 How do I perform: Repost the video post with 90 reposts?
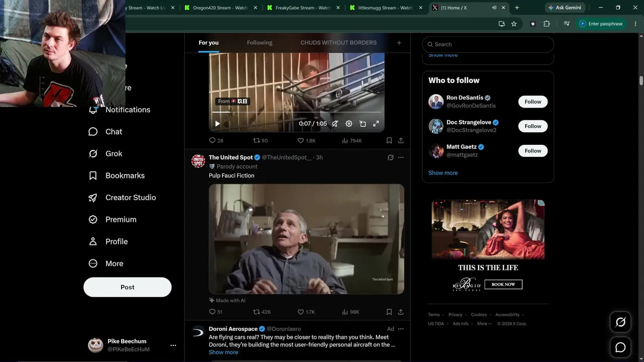[x=260, y=141]
